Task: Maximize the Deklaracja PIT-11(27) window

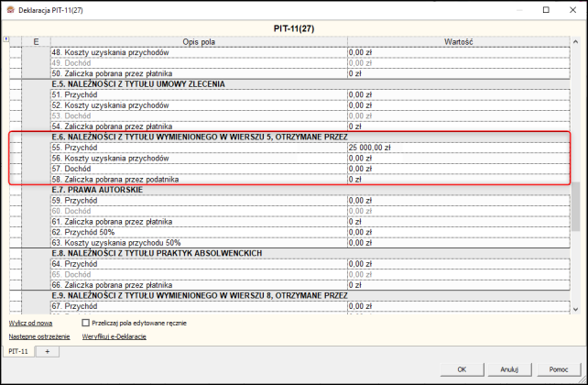Action: coord(546,10)
